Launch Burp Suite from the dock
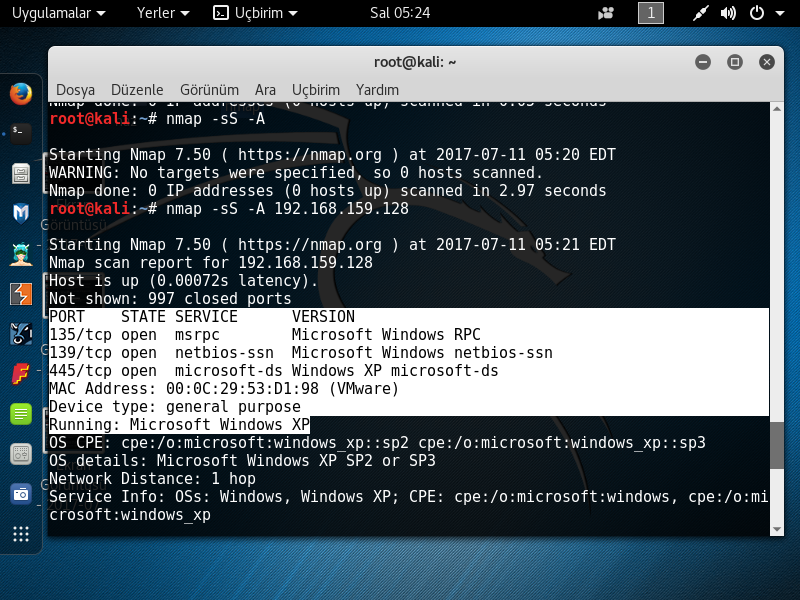Viewport: 800px width, 600px height. click(x=20, y=293)
